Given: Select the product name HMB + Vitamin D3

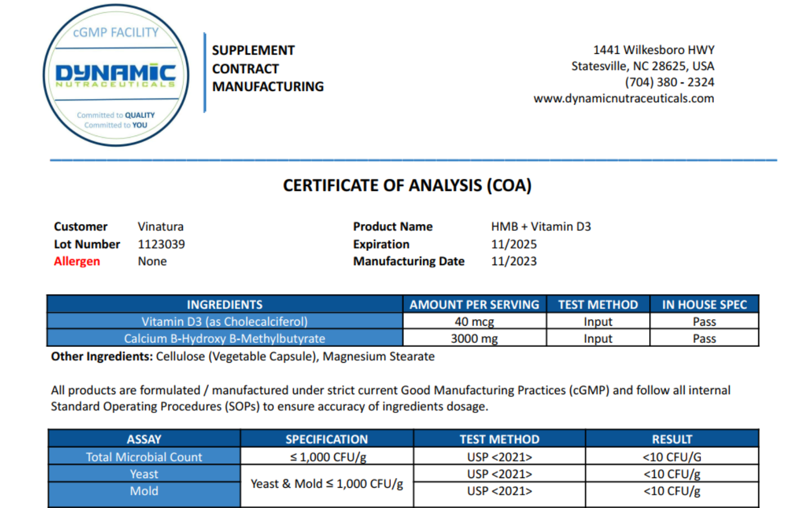Looking at the screenshot, I should [541, 227].
